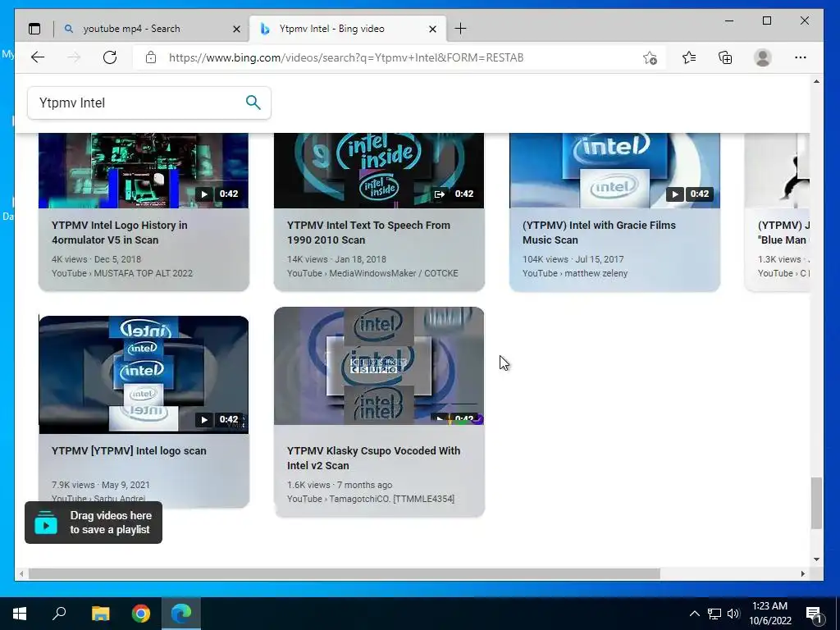The height and width of the screenshot is (630, 840).
Task: Maximize the Edge browser window
Action: coord(767,21)
